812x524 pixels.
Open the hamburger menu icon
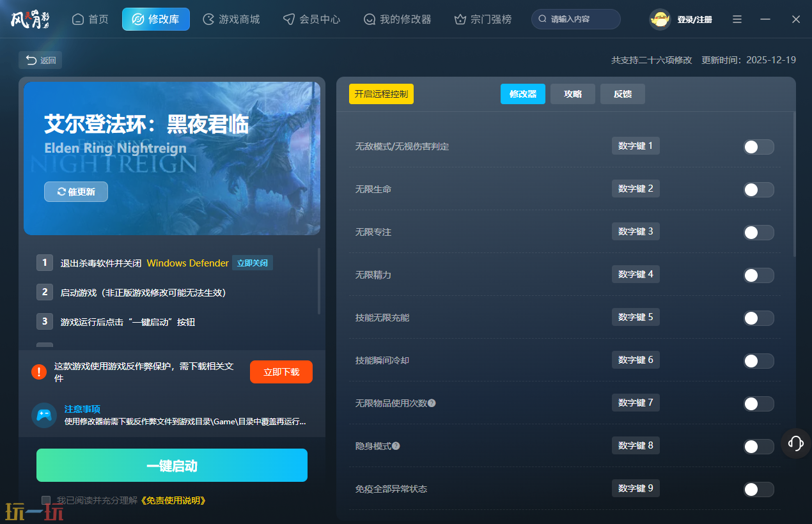coord(737,20)
